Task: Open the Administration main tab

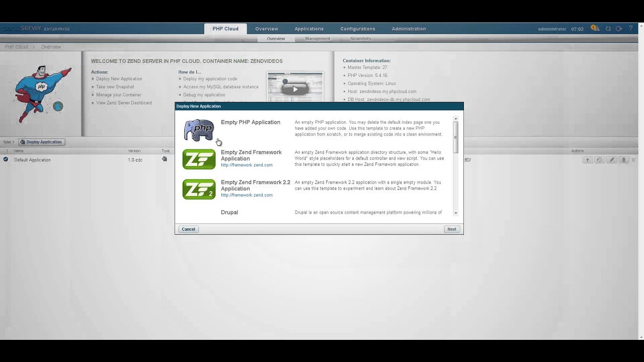Action: tap(409, 29)
